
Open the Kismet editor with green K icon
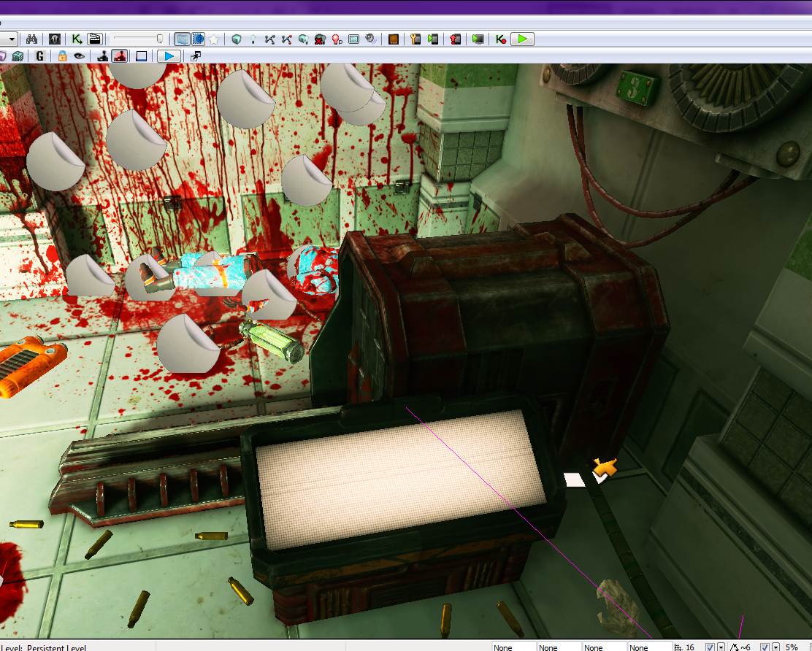(x=77, y=39)
